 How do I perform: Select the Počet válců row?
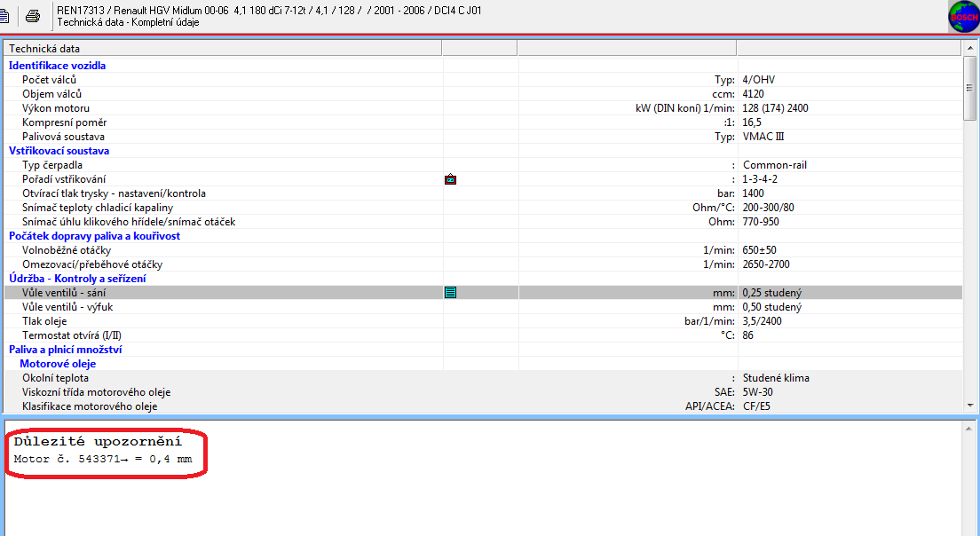[x=483, y=80]
